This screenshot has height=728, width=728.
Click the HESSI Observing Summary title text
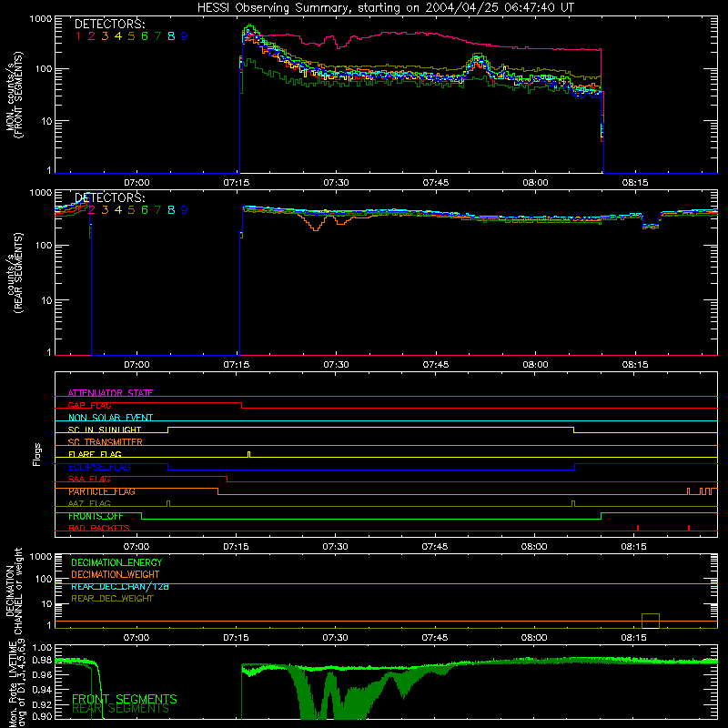385,7
